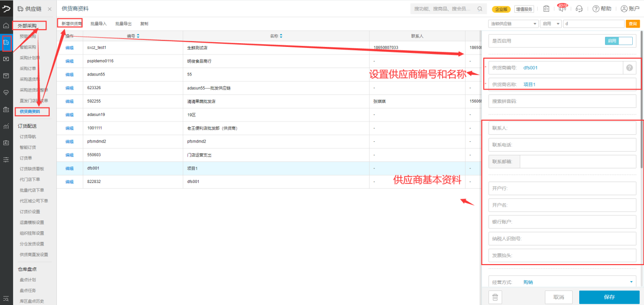Click the 联系电话 input field
Screen dimensions: 644x305
point(563,145)
